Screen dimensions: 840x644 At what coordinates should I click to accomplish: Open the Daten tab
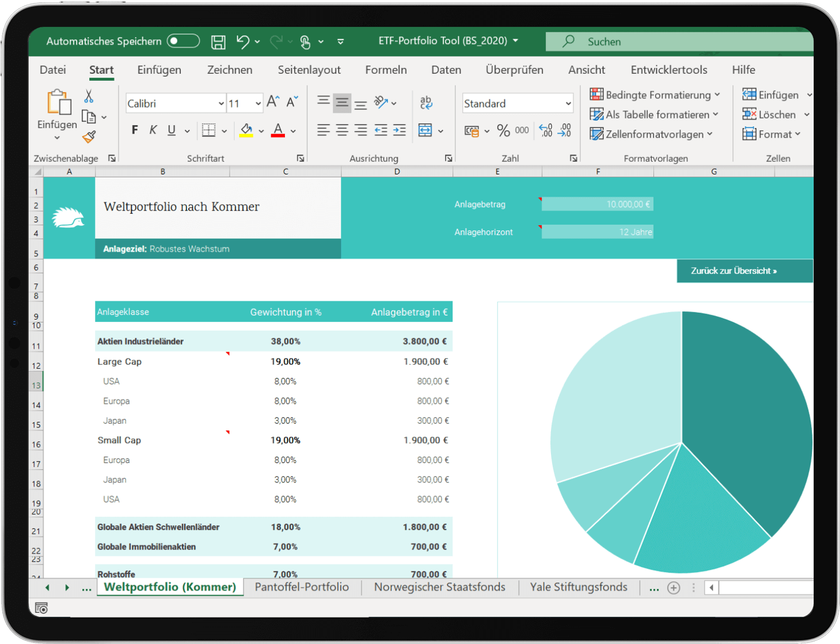446,70
